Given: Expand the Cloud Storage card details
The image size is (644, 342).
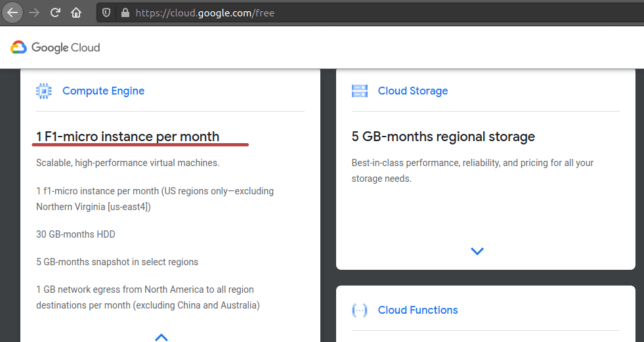Looking at the screenshot, I should click(477, 251).
